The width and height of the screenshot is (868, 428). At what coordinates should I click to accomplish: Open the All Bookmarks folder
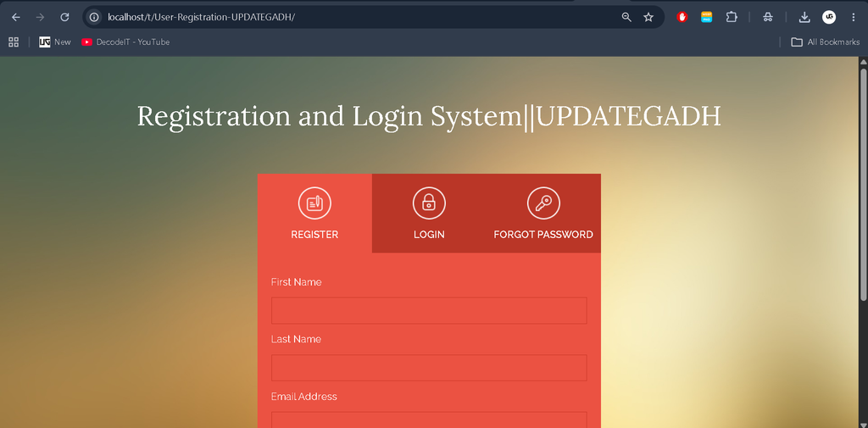tap(826, 42)
